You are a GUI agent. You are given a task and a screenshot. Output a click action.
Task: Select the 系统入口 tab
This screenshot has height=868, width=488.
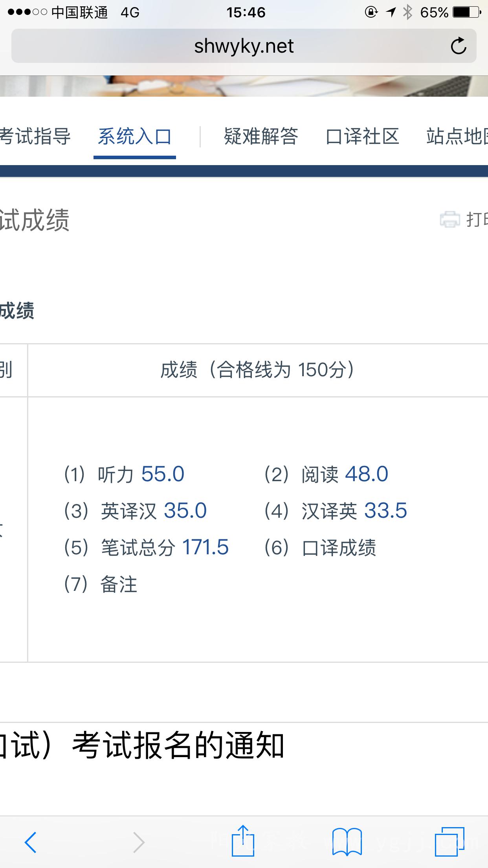click(134, 136)
